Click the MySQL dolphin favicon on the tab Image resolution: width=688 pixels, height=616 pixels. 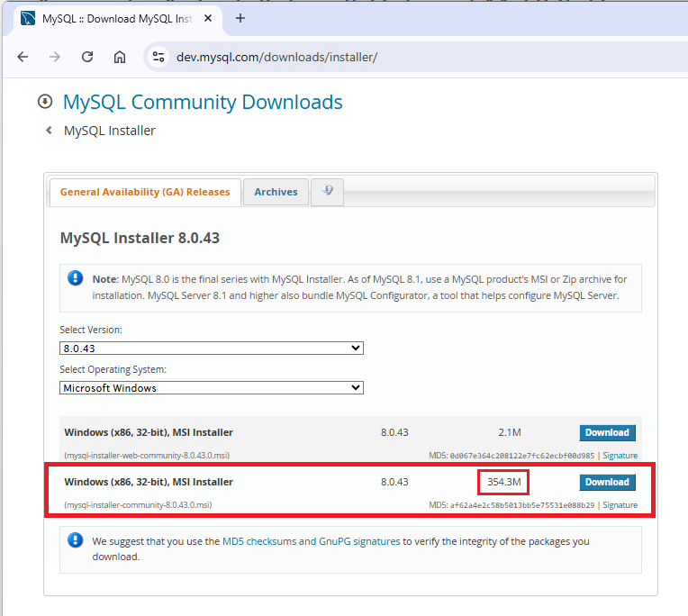point(28,18)
